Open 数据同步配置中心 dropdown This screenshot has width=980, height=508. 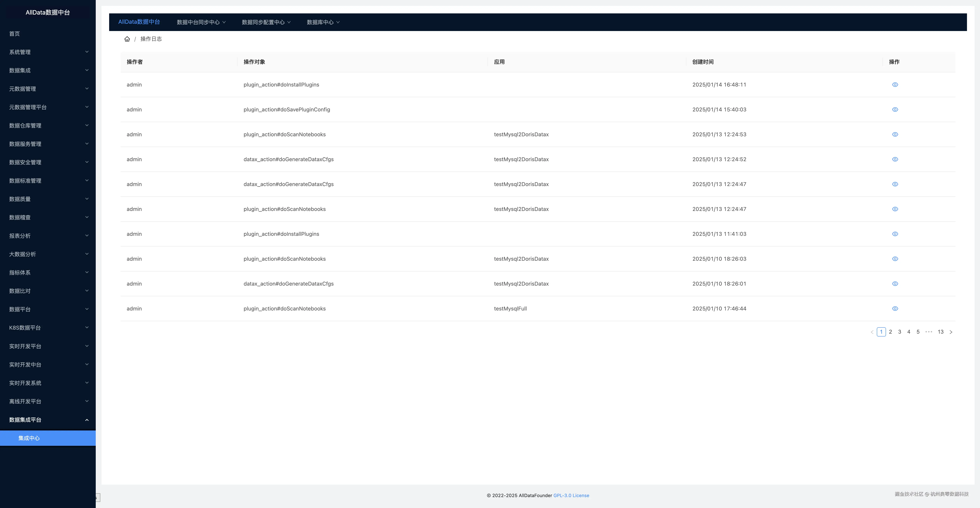tap(266, 22)
